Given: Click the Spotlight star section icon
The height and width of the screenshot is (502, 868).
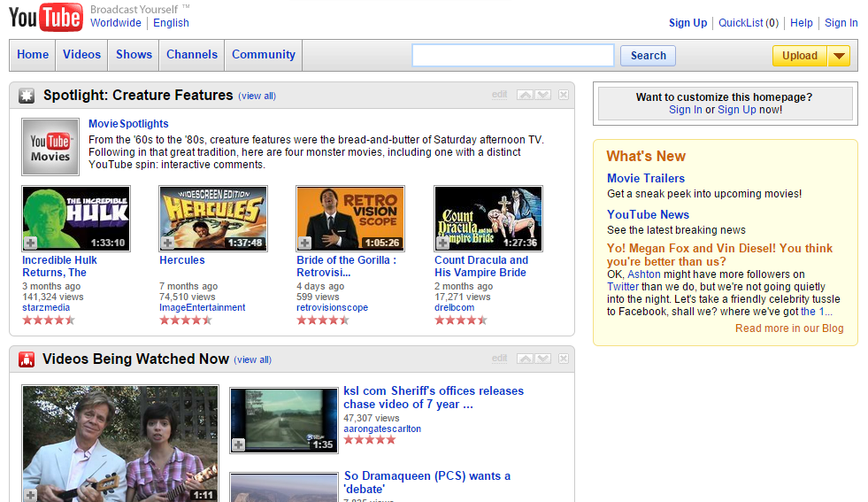Looking at the screenshot, I should click(27, 96).
